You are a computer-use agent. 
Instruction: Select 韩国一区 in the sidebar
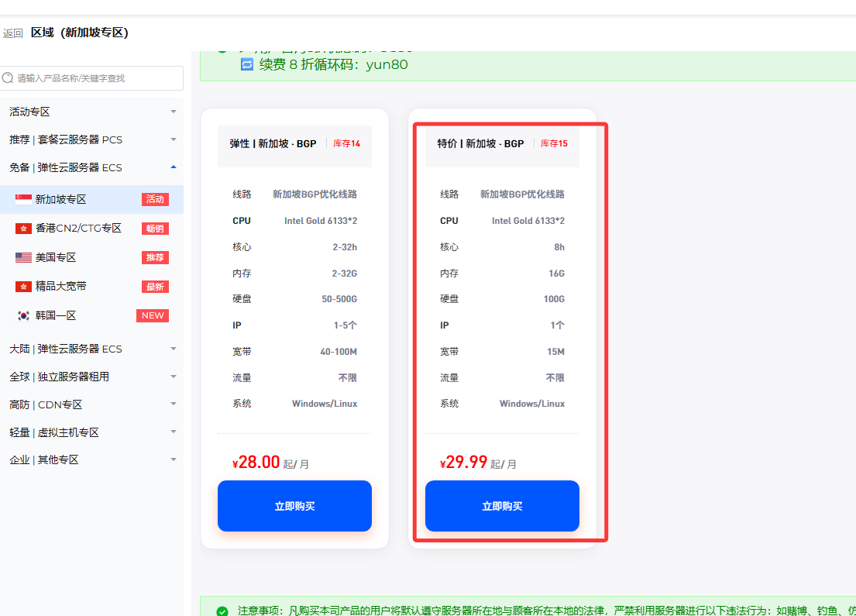pos(56,315)
